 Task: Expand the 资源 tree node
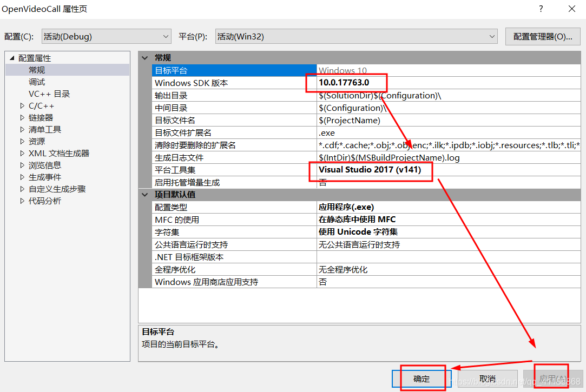[x=22, y=142]
